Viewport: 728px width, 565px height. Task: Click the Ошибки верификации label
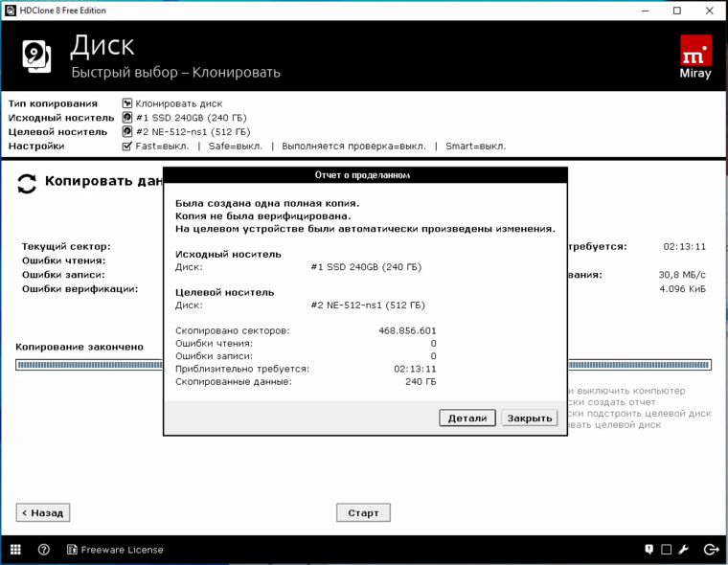80,289
